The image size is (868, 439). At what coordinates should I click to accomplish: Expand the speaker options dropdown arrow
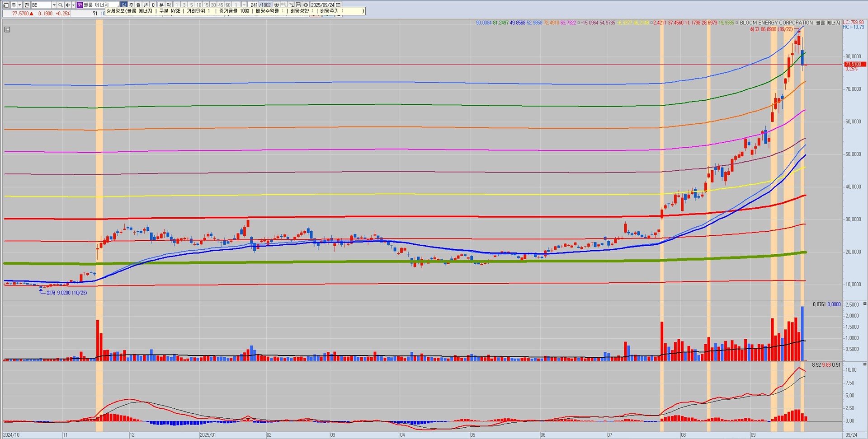click(73, 5)
